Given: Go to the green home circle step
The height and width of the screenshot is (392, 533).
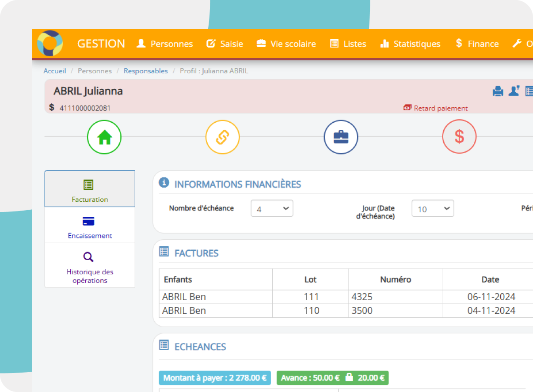Looking at the screenshot, I should coord(104,137).
